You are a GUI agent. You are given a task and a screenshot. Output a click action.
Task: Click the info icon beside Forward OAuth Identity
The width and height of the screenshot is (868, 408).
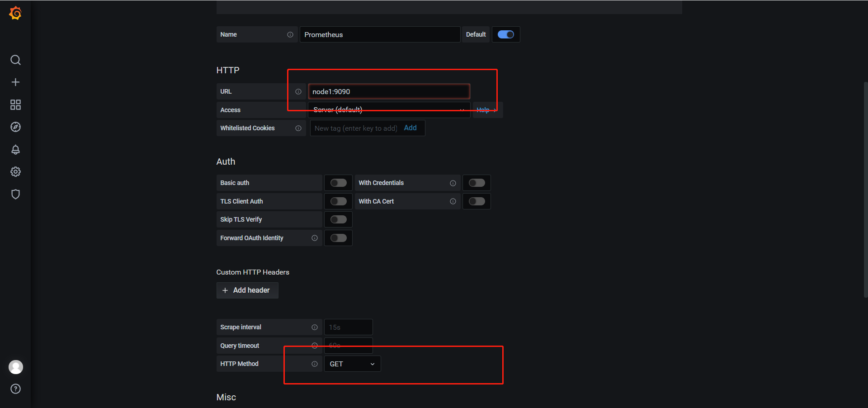(315, 238)
